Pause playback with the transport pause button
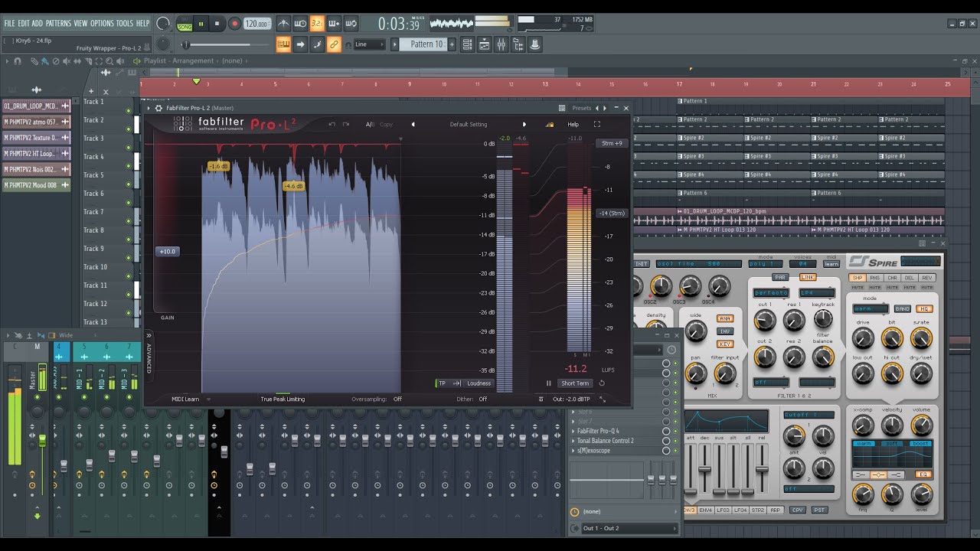Viewport: 980px width, 551px height. tap(201, 24)
